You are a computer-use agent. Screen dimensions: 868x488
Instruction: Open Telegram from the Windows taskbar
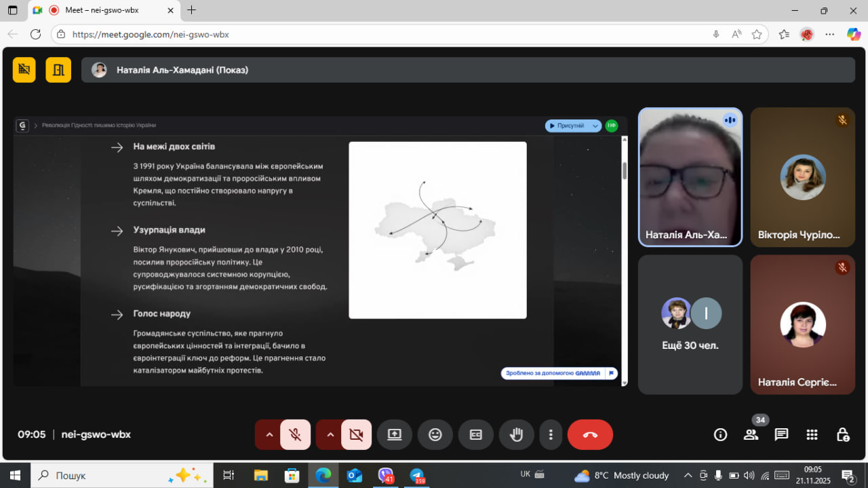[x=416, y=475]
